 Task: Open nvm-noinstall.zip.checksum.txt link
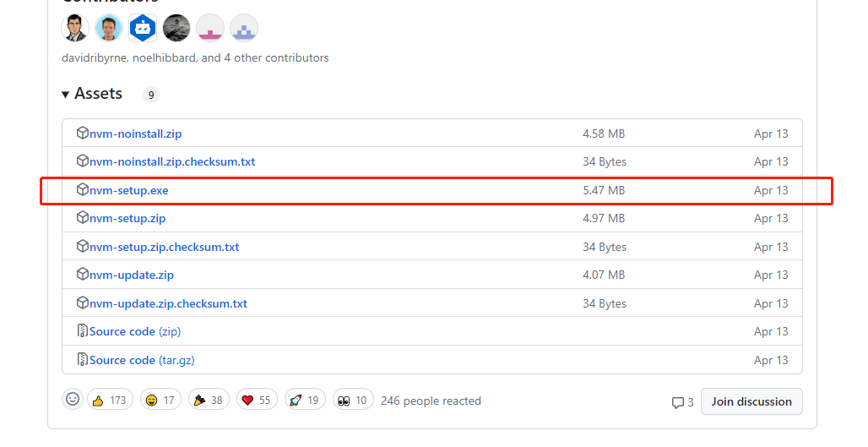[172, 161]
